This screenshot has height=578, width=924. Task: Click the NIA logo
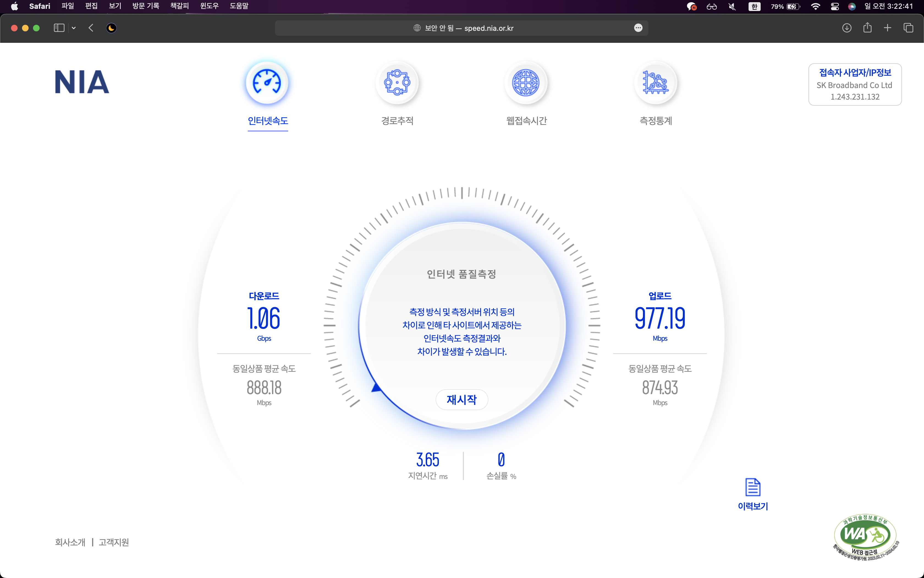point(82,82)
